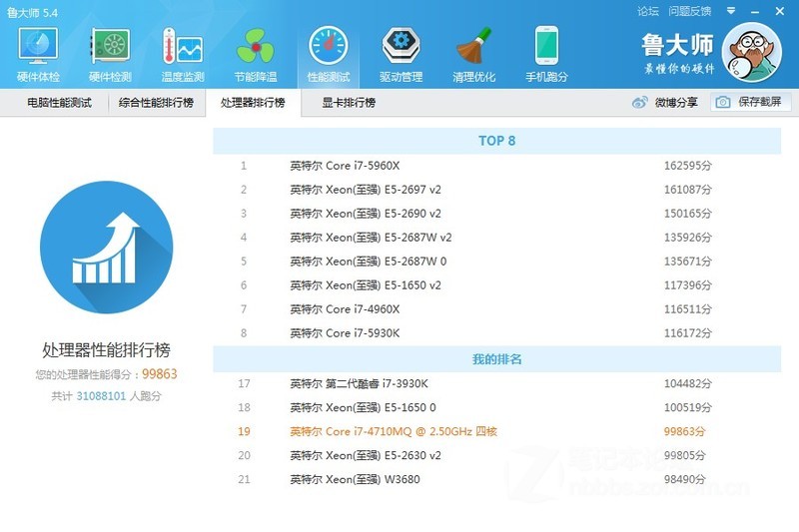The image size is (799, 532).
Task: Switch to the 综合性能排行榜 tab
Action: click(x=156, y=103)
